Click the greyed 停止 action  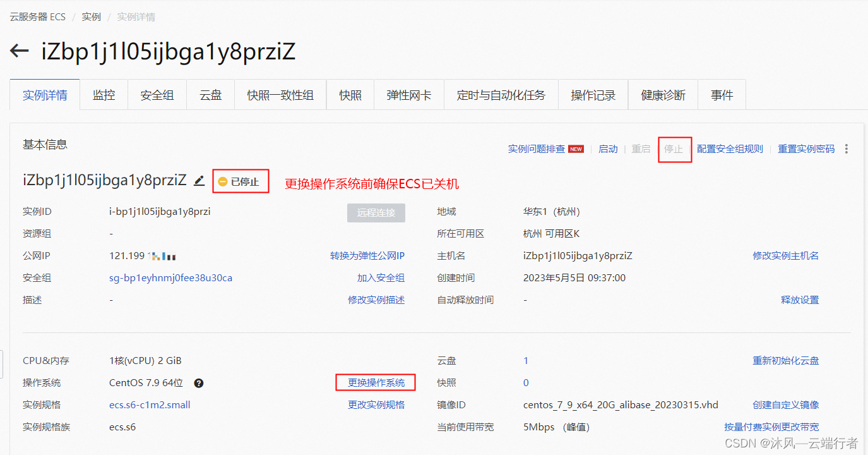click(x=674, y=149)
